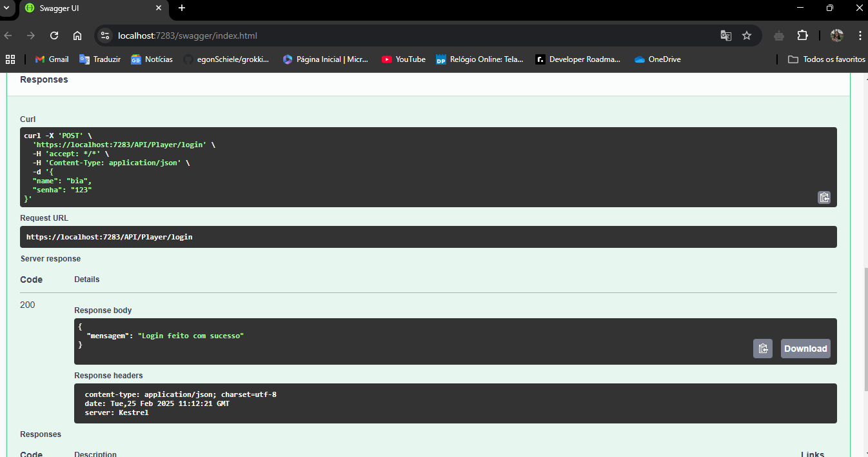The height and width of the screenshot is (457, 868).
Task: Open the Chrome profile avatar
Action: coord(837,36)
